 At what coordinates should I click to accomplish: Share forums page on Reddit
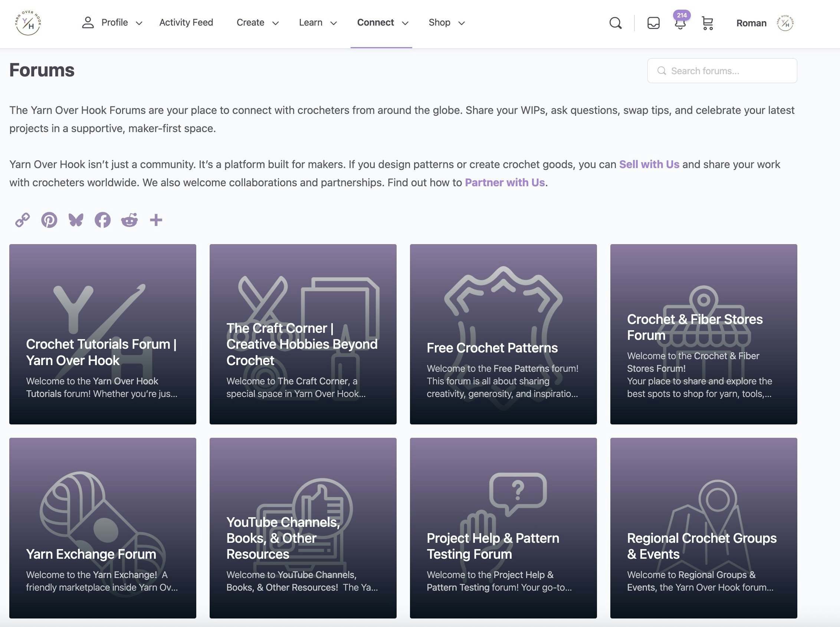click(129, 220)
